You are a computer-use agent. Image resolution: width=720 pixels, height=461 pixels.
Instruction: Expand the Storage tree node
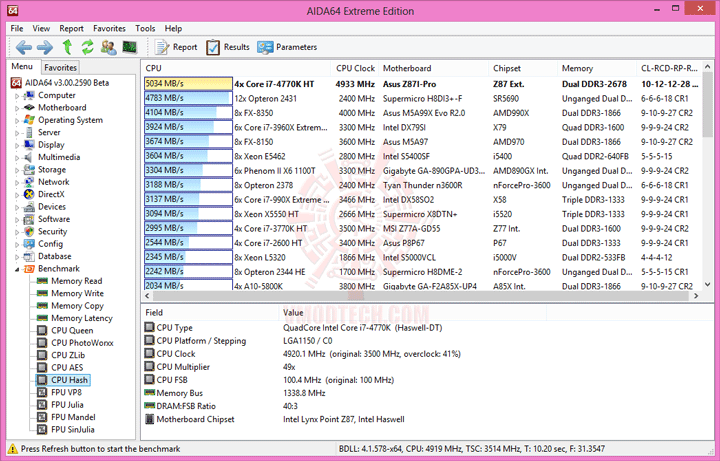click(17, 170)
